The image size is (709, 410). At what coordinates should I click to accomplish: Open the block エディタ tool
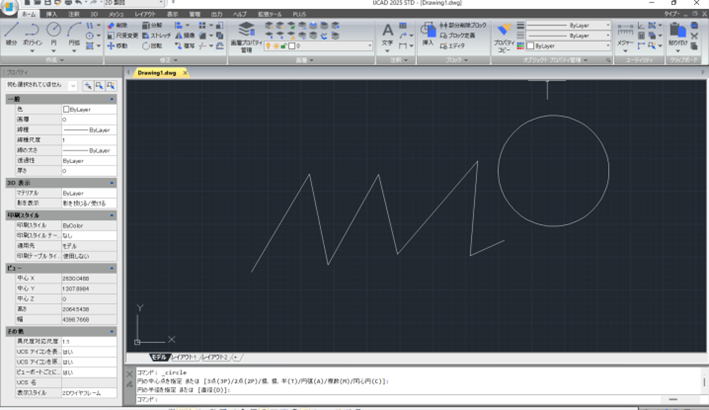452,46
